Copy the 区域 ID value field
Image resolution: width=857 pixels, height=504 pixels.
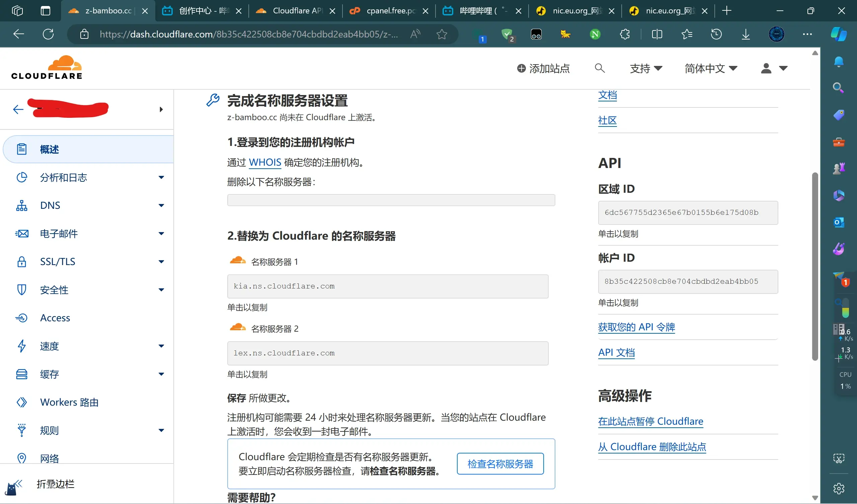pos(688,213)
